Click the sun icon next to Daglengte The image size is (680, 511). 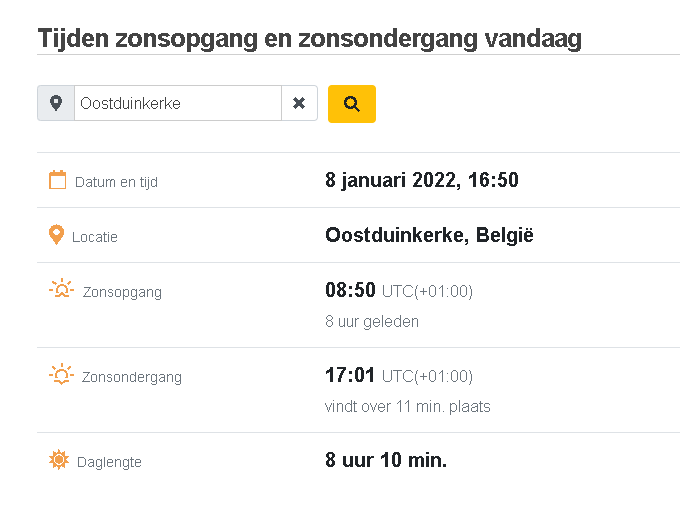[59, 460]
